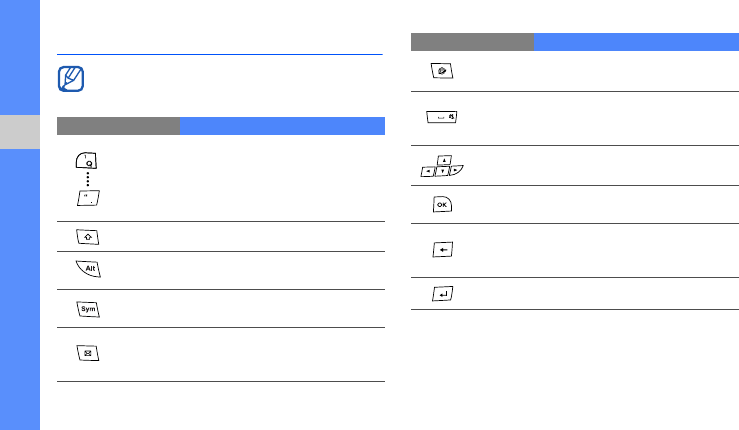Viewport: 739px width, 430px height.
Task: Click the Shift arrow key icon
Action: click(x=86, y=238)
